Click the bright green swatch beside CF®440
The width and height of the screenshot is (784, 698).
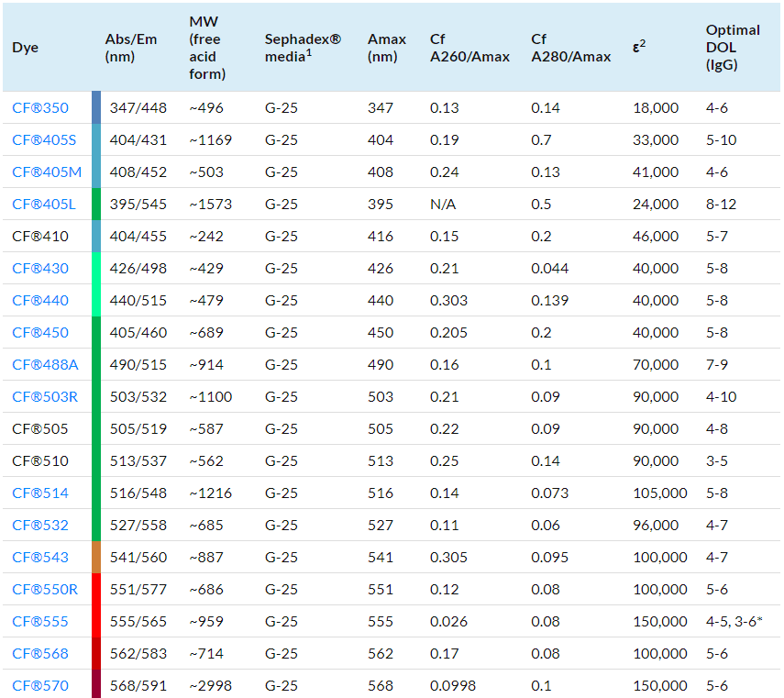click(x=96, y=301)
